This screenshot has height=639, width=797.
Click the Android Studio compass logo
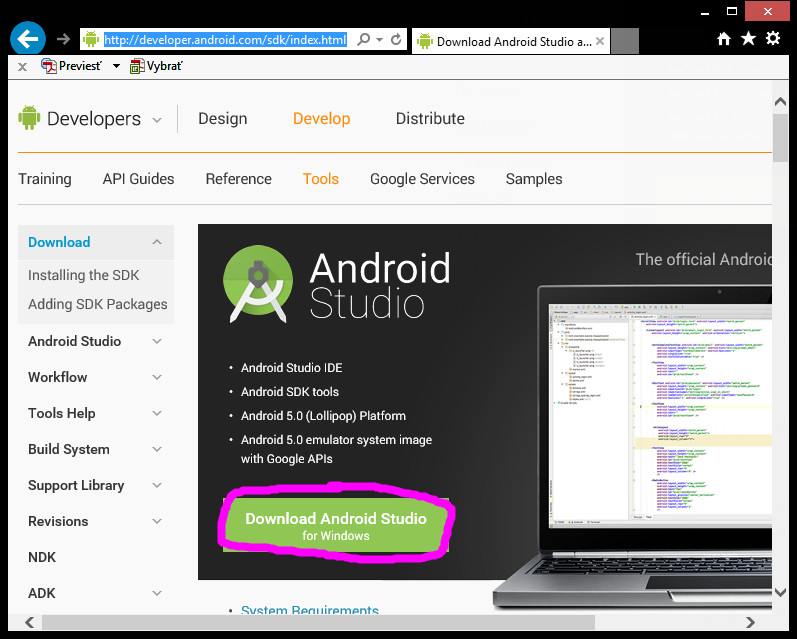[x=258, y=284]
